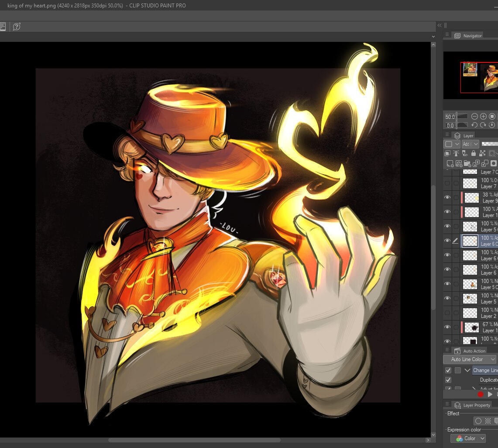The width and height of the screenshot is (498, 448).
Task: Click the zoom in button in Navigator
Action: pos(483,117)
